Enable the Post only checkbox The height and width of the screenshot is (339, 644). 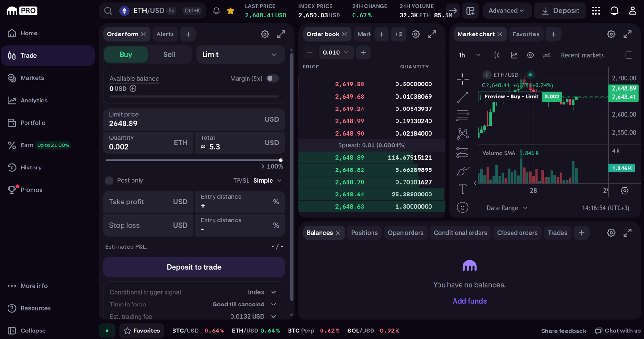point(109,180)
